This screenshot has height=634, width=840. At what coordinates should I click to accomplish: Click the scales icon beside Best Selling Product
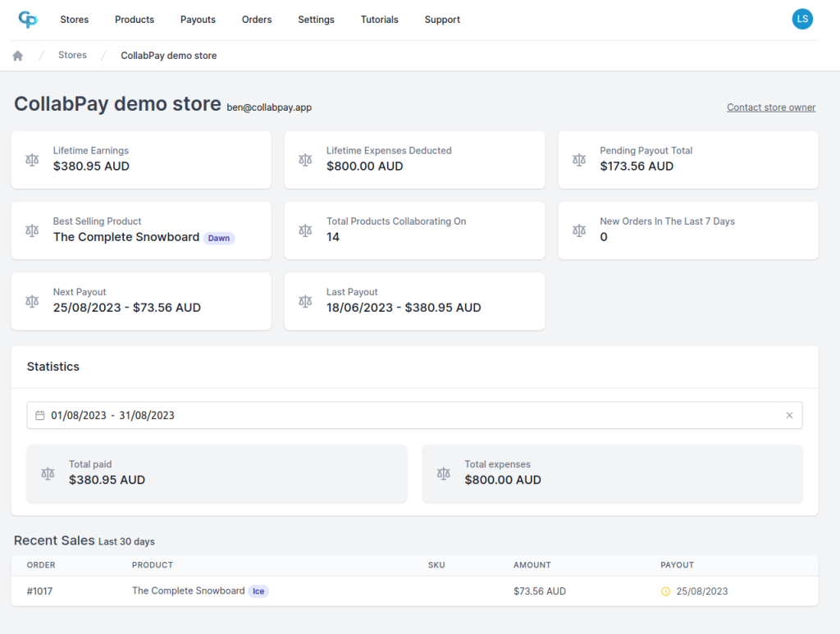click(x=32, y=230)
